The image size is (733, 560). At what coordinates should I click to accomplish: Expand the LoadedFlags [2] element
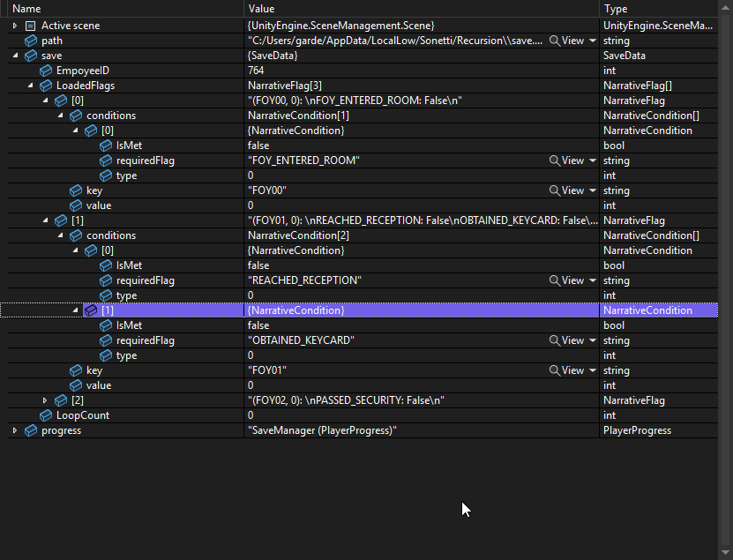coord(45,400)
